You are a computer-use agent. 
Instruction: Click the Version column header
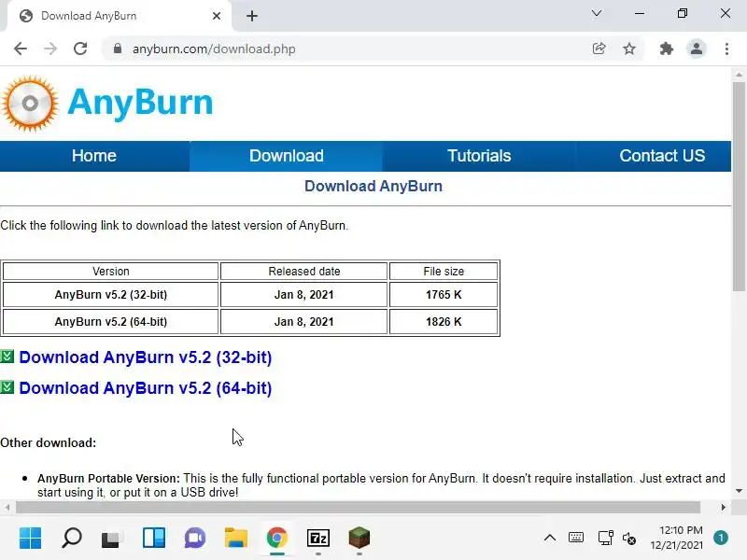[x=110, y=272]
